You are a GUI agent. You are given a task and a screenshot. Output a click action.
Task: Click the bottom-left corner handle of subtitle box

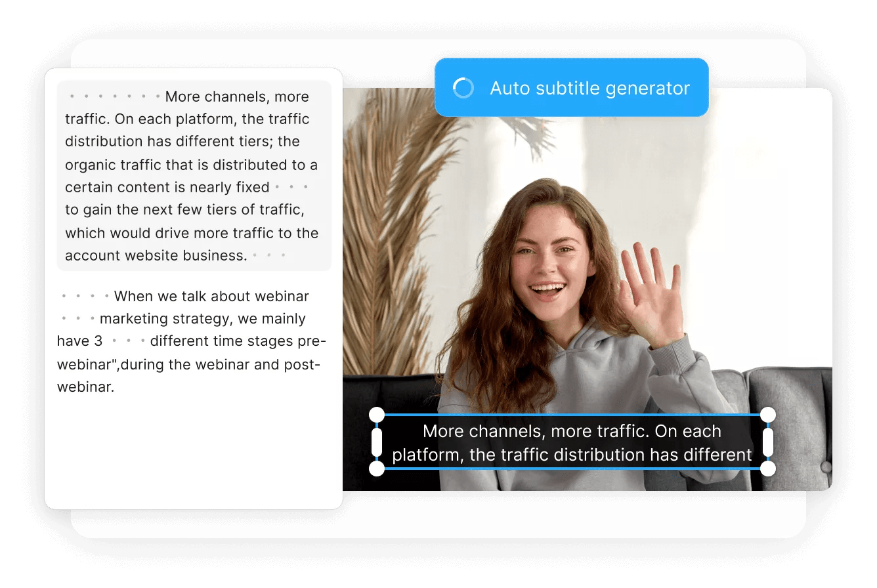[x=377, y=470]
